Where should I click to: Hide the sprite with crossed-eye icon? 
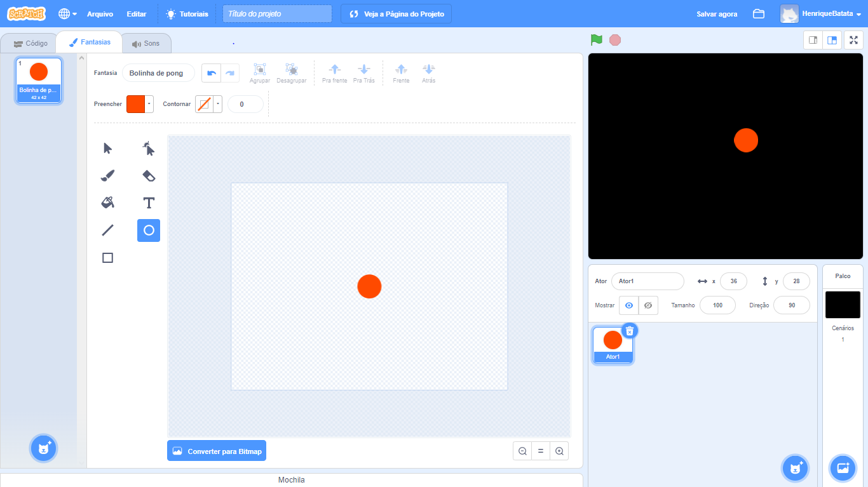click(648, 305)
